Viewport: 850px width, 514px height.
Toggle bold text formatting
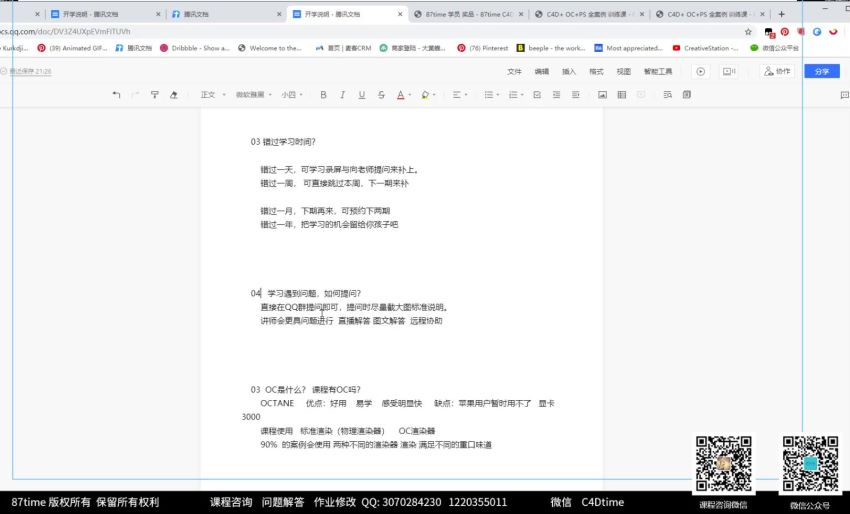click(323, 95)
